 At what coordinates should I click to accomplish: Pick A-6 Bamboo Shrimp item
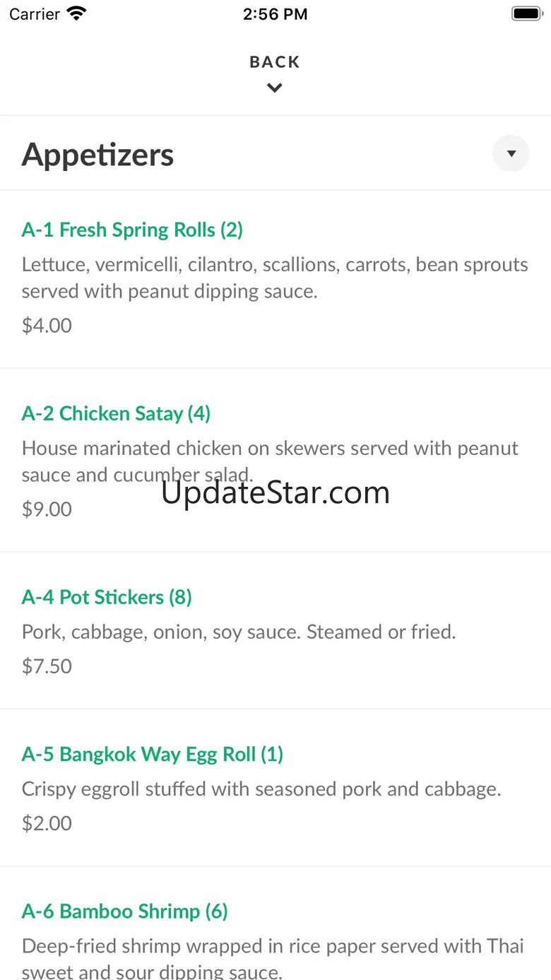[124, 911]
